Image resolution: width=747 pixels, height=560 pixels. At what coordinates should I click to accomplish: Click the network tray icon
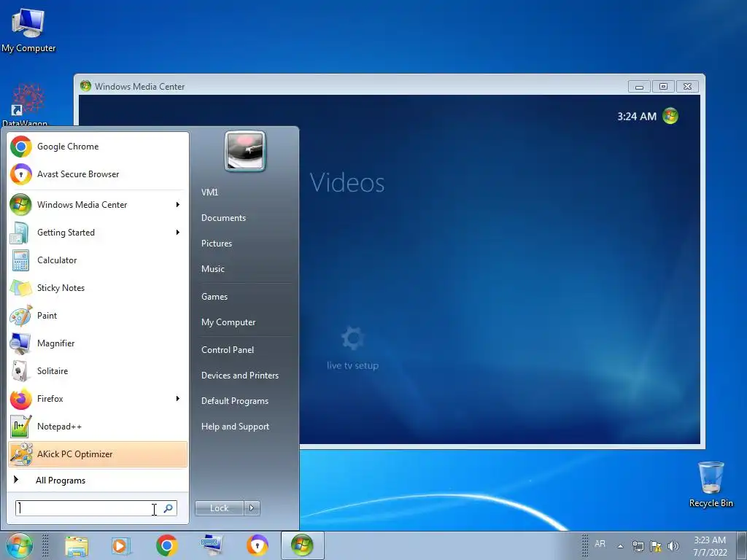tap(638, 546)
